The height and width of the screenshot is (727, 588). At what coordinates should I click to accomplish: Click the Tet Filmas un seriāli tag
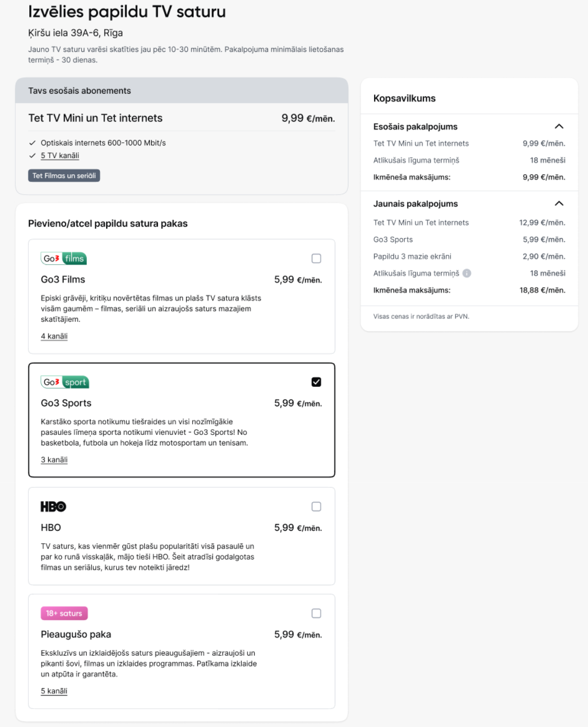coord(64,176)
